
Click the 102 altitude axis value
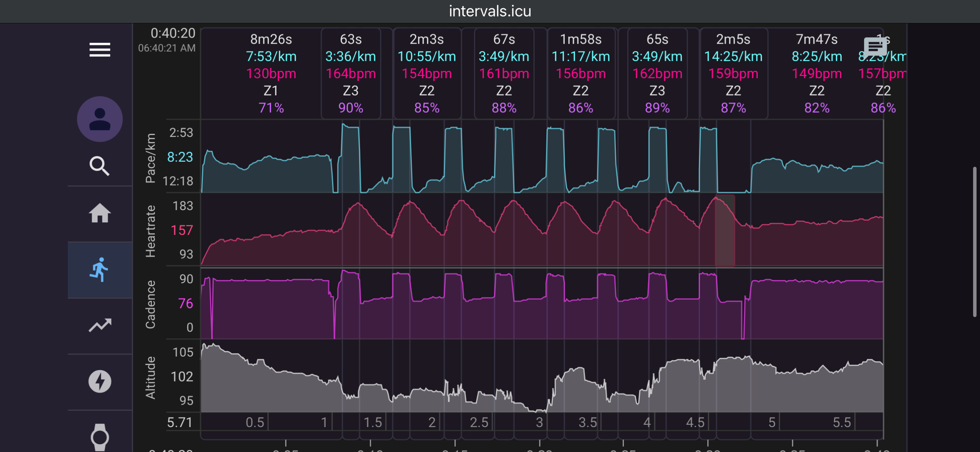pos(182,376)
